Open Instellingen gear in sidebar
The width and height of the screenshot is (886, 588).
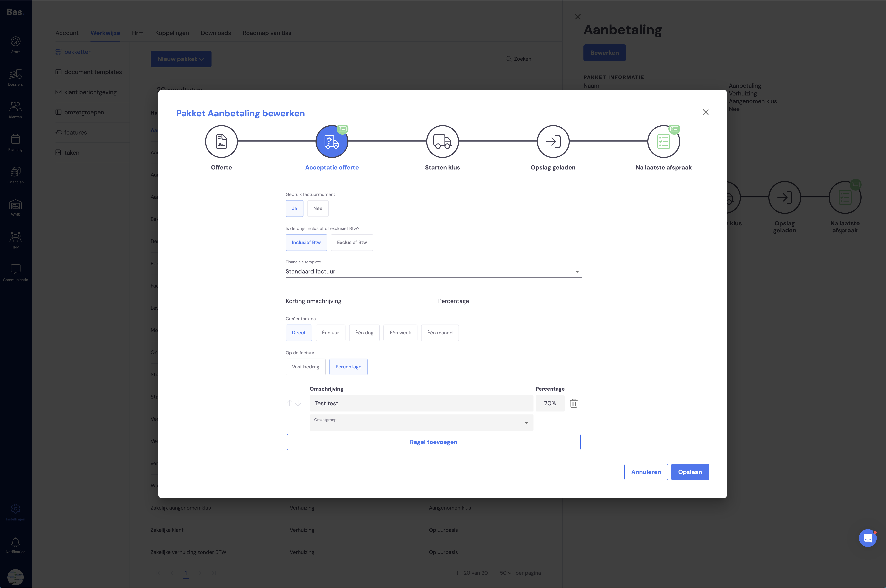15,513
